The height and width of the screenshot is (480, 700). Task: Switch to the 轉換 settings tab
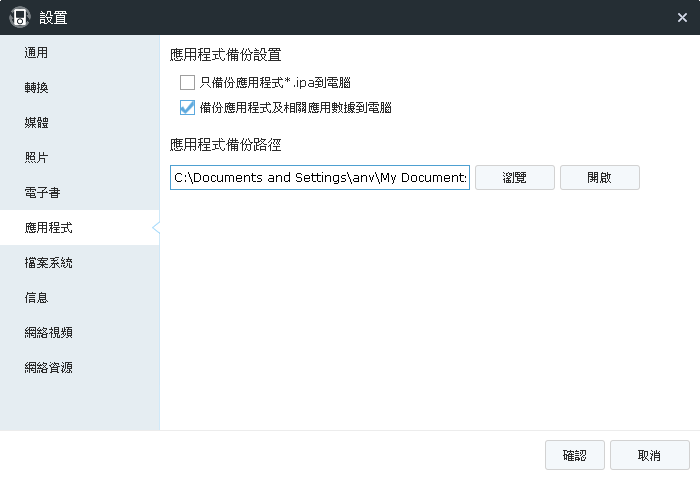point(37,87)
